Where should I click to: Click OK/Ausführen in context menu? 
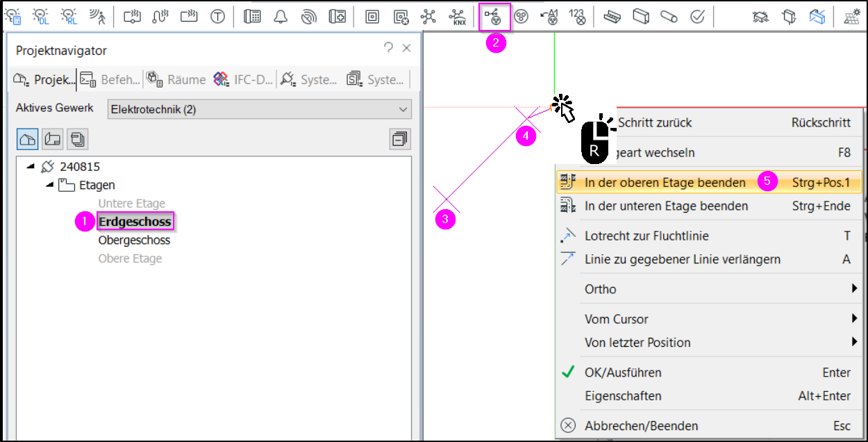click(x=709, y=373)
